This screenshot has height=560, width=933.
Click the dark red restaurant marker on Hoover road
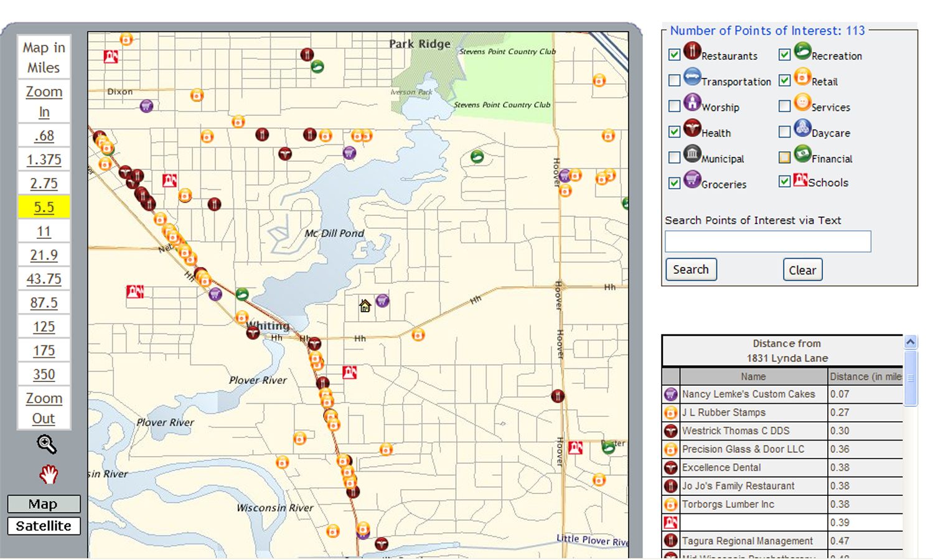point(558,396)
